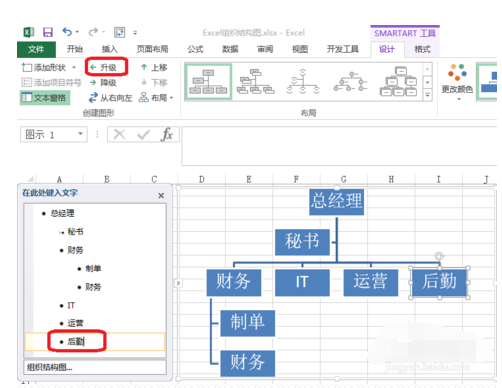Open the 布局 dropdown in 创建图形 group
Image resolution: width=502 pixels, height=388 pixels.
click(156, 98)
